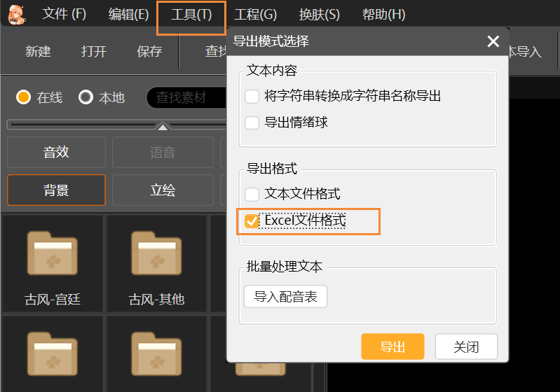Open the 古风-宫廷 folder
Image resolution: width=560 pixels, height=392 pixels.
53,262
